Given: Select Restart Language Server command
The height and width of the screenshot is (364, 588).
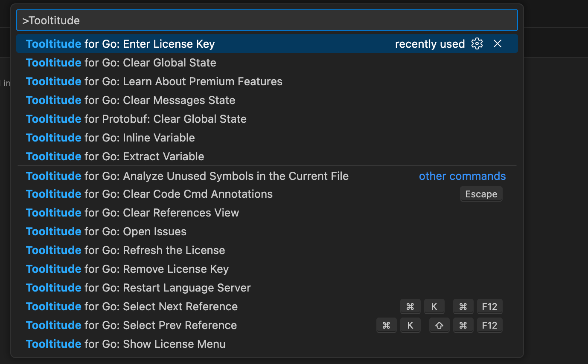Looking at the screenshot, I should 139,287.
